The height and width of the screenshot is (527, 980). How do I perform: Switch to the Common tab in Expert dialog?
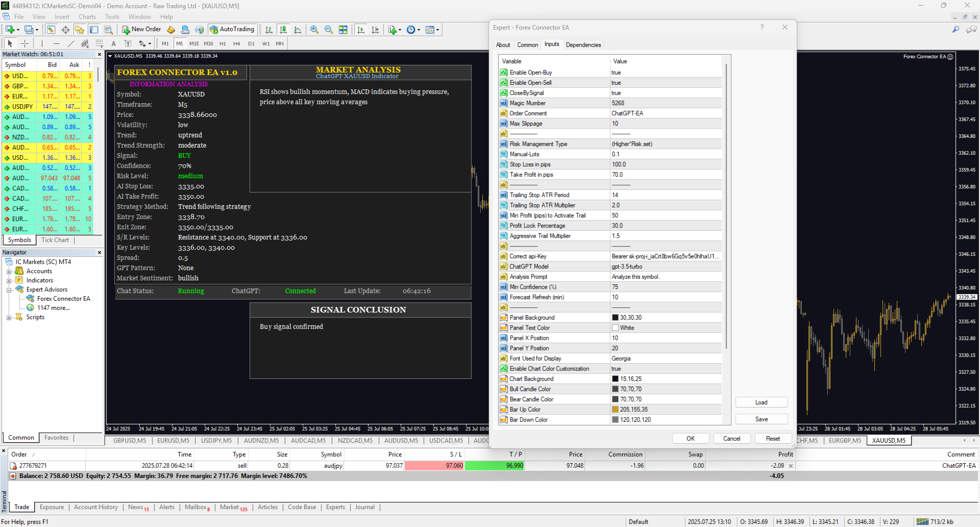click(527, 45)
